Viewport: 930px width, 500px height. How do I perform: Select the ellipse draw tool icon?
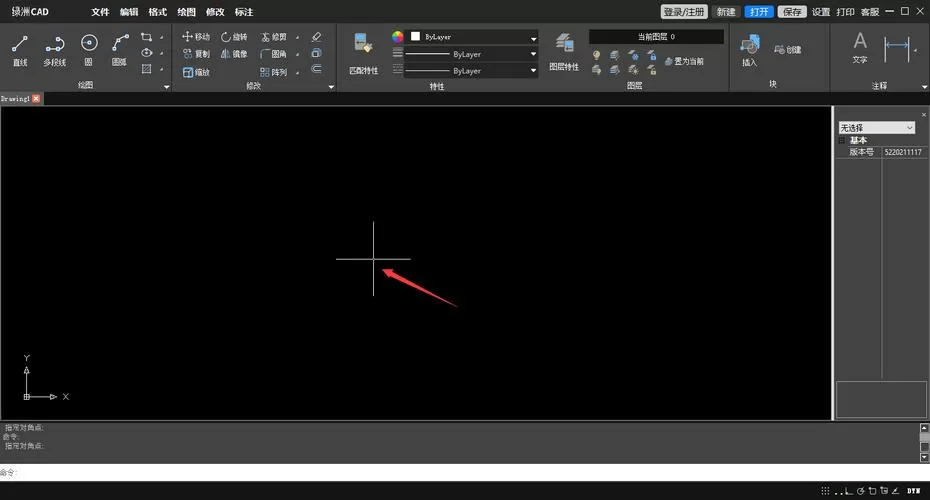click(146, 53)
